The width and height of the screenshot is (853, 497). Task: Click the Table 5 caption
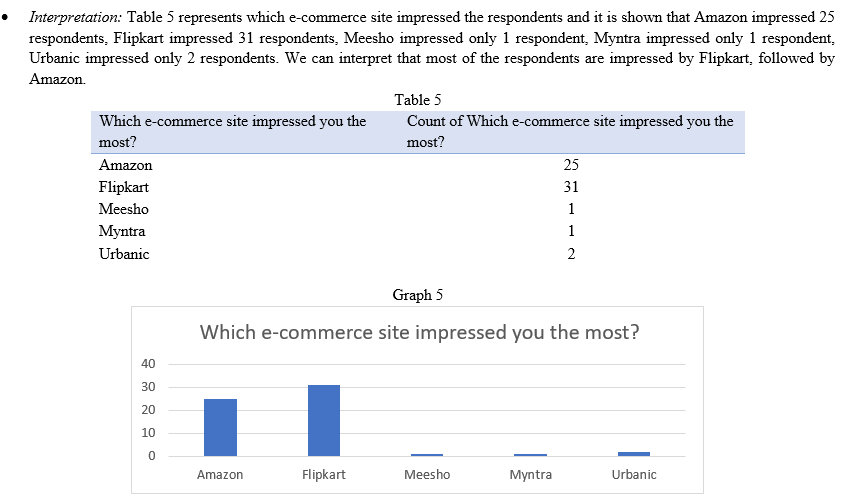418,100
